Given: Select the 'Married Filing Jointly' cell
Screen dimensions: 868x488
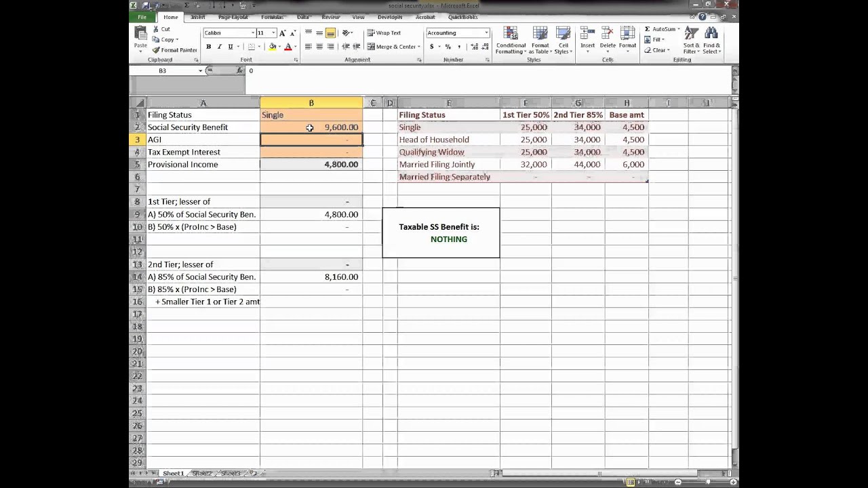Looking at the screenshot, I should pyautogui.click(x=448, y=165).
